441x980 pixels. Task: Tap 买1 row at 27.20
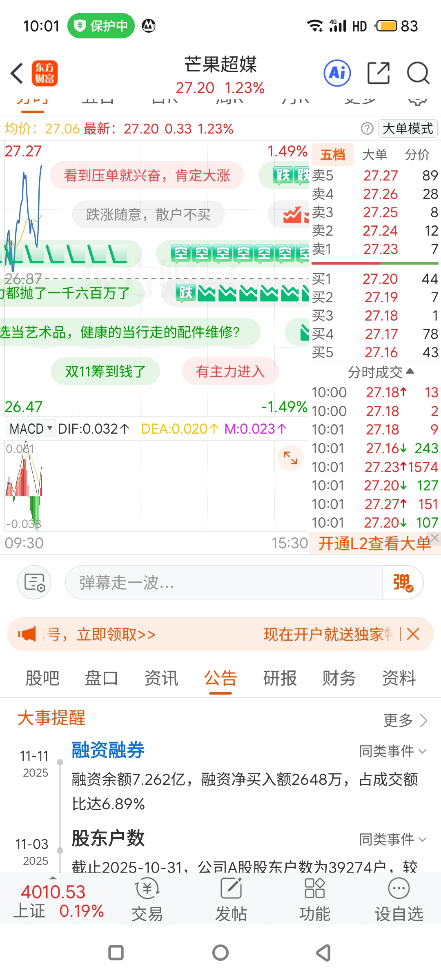[x=375, y=279]
